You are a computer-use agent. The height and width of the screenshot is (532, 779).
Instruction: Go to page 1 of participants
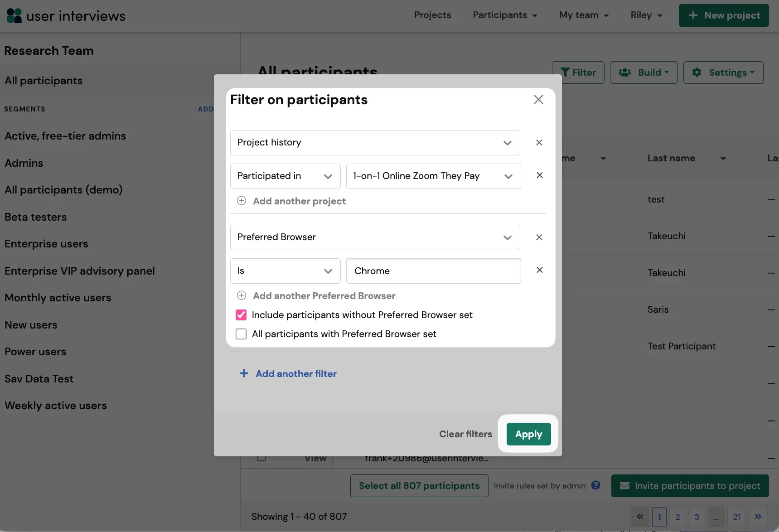click(659, 517)
